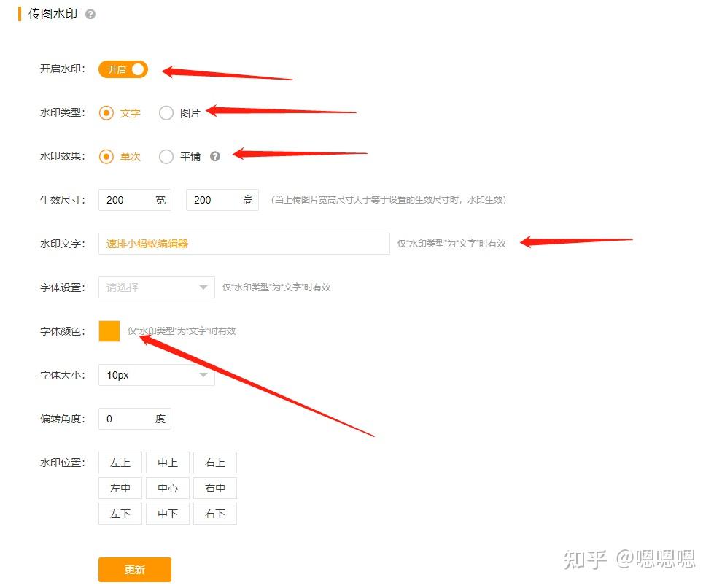This screenshot has height=588, width=714.
Task: Click the width input showing 200 宽
Action: (x=135, y=200)
